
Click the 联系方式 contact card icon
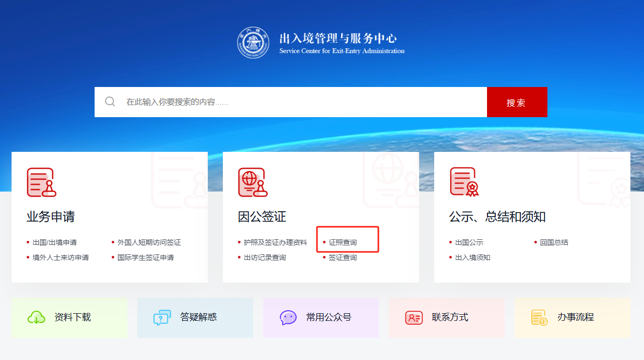pos(414,317)
